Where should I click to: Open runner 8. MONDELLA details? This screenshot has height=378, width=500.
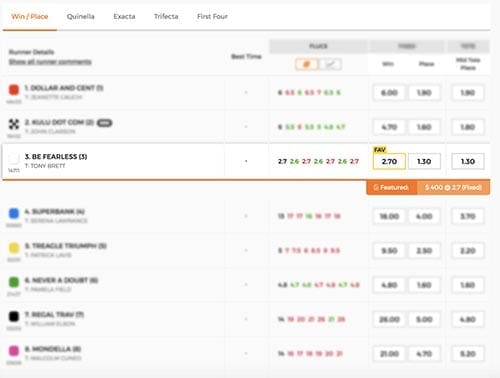(x=53, y=349)
